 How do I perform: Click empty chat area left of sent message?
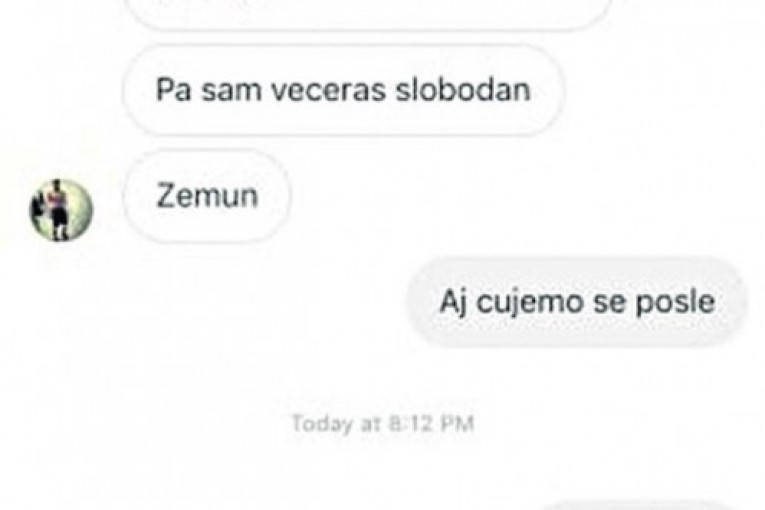[205, 303]
